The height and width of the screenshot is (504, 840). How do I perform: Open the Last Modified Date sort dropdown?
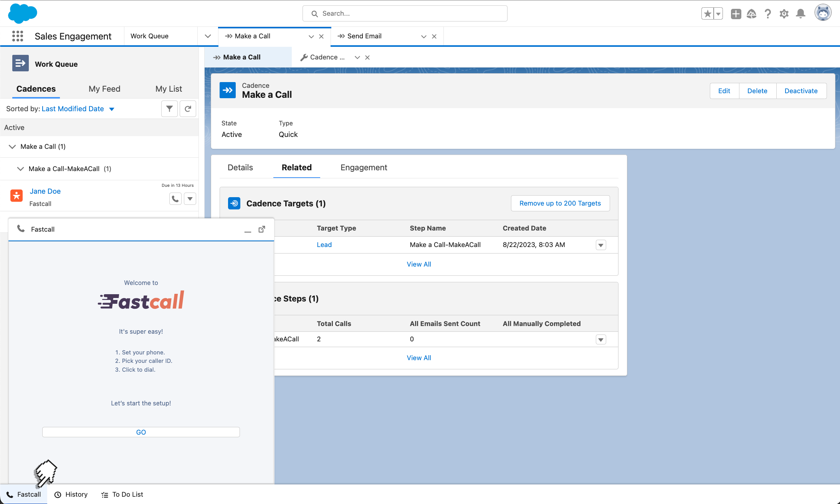coord(112,109)
